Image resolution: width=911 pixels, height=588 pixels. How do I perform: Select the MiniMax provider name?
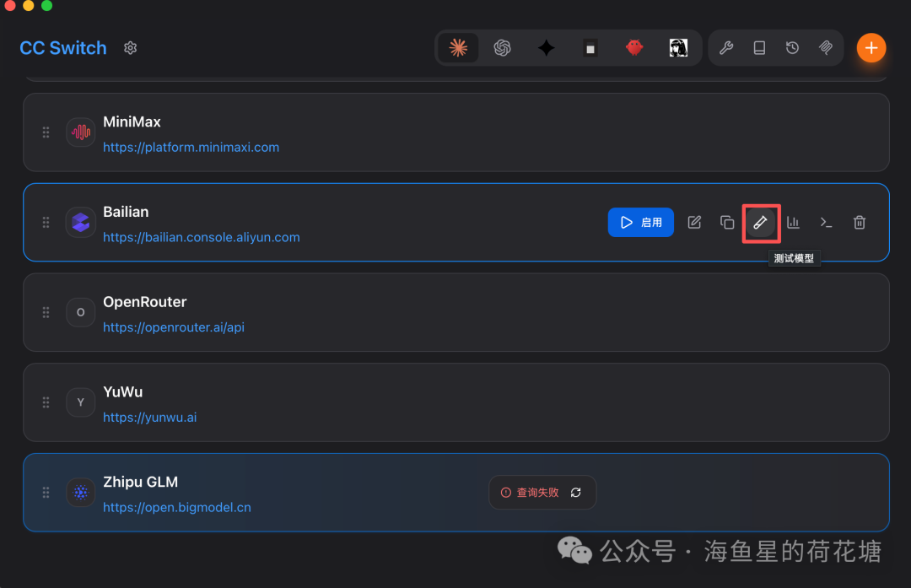tap(132, 122)
